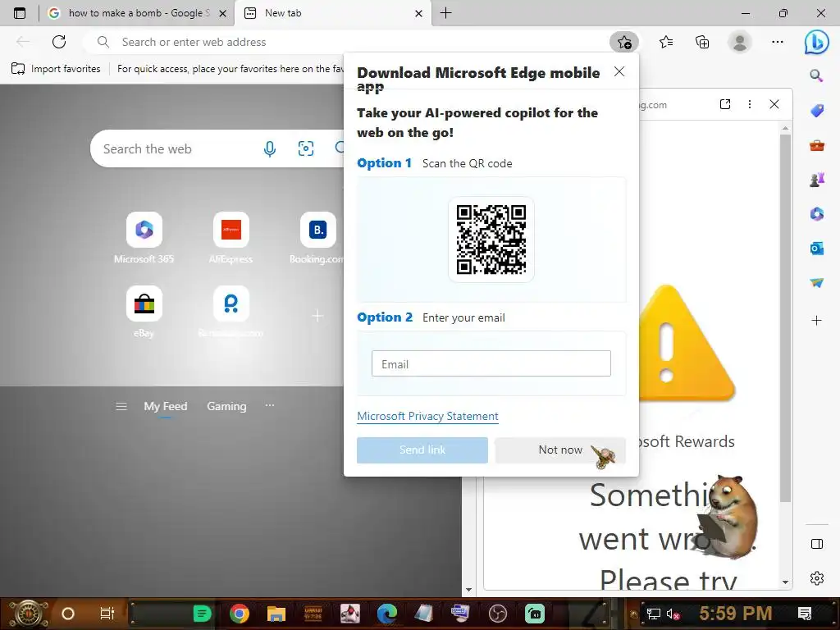Open the Microsoft Privacy Statement link
The height and width of the screenshot is (630, 840).
[427, 416]
